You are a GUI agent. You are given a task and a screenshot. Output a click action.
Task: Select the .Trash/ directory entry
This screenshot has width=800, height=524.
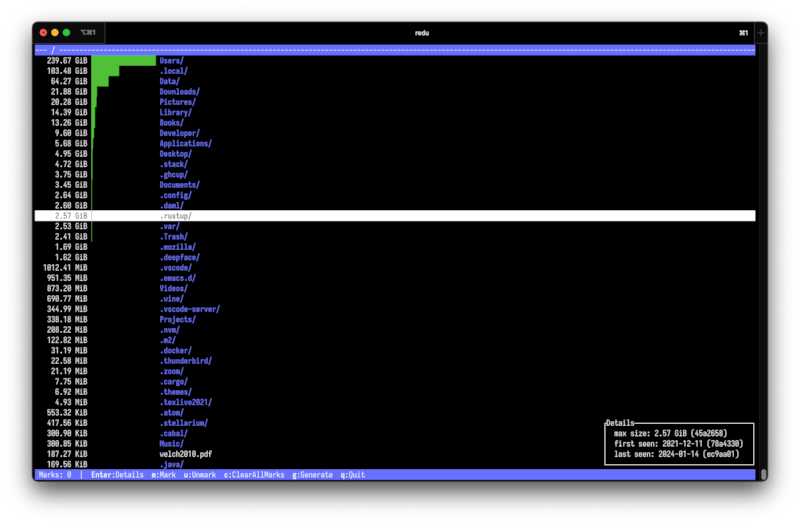(x=173, y=237)
